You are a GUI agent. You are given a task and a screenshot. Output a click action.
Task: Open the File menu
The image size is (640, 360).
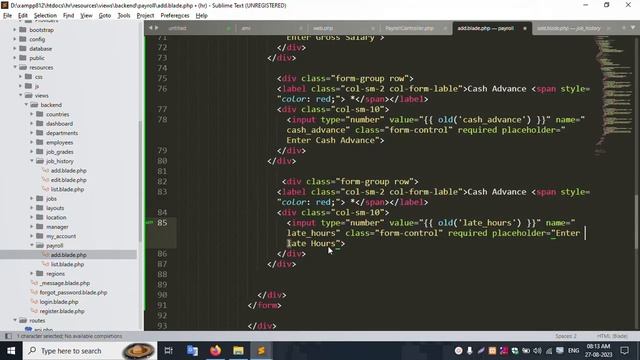pyautogui.click(x=7, y=16)
